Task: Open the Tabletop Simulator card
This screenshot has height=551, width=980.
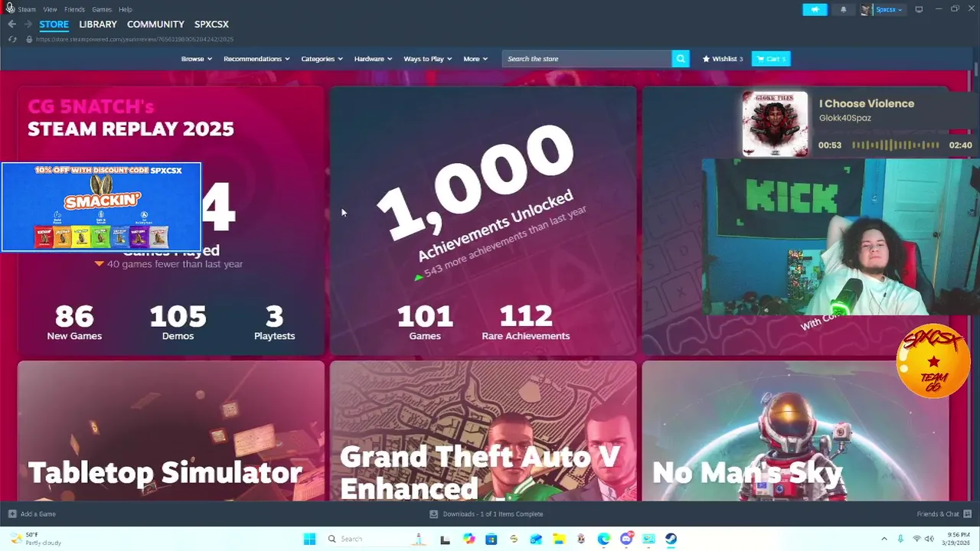Action: click(171, 431)
